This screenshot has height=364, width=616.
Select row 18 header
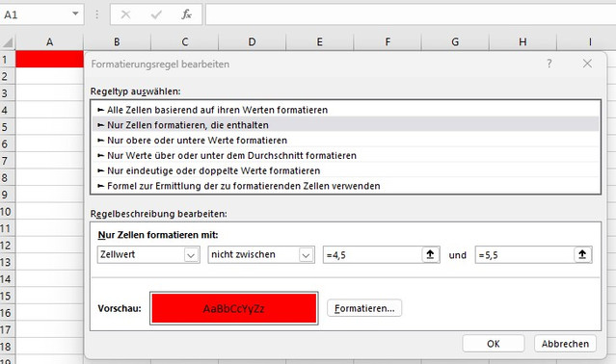pos(8,347)
